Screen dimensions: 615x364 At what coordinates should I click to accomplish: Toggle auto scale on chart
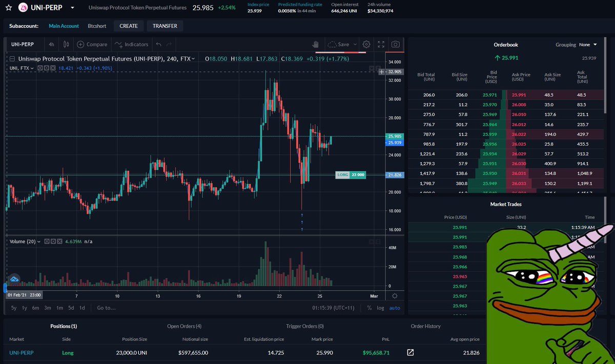tap(395, 308)
